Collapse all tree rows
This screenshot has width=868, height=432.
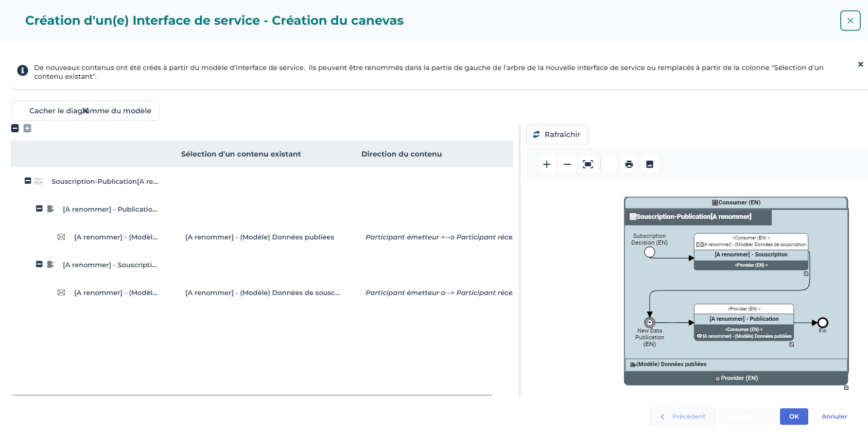tap(15, 128)
